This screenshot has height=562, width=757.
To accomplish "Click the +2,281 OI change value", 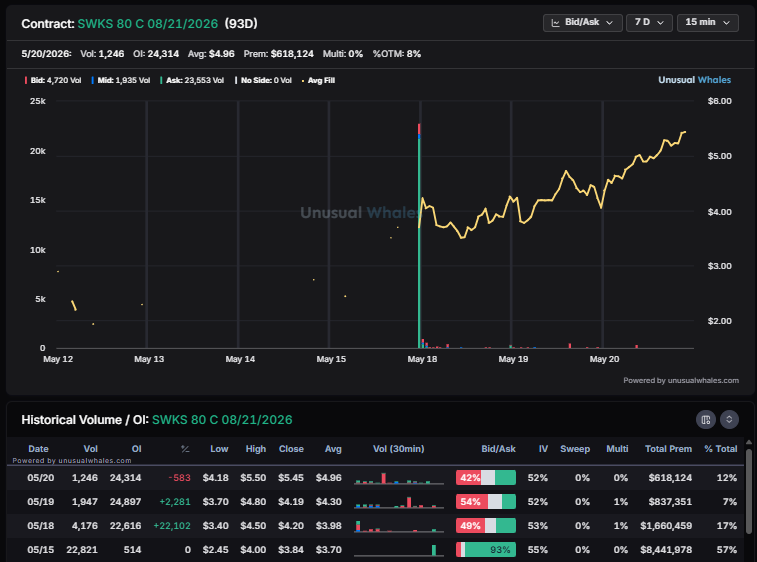I will click(x=175, y=502).
